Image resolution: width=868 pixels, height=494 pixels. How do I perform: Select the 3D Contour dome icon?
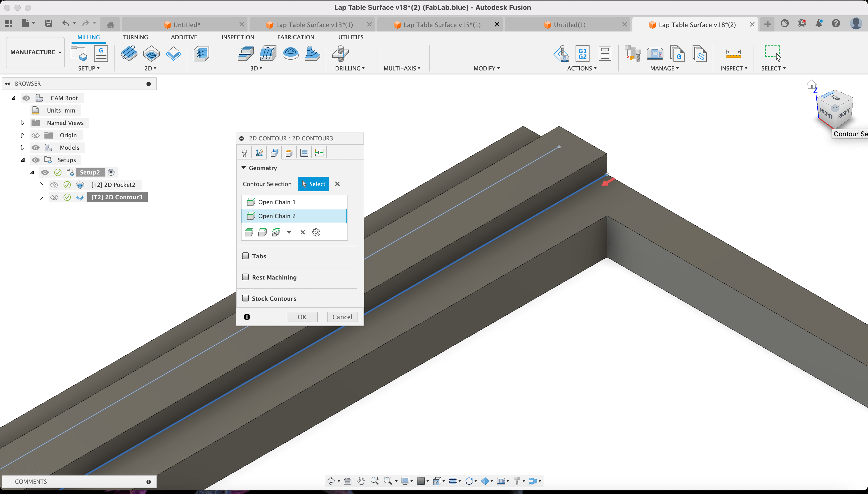[x=290, y=54]
